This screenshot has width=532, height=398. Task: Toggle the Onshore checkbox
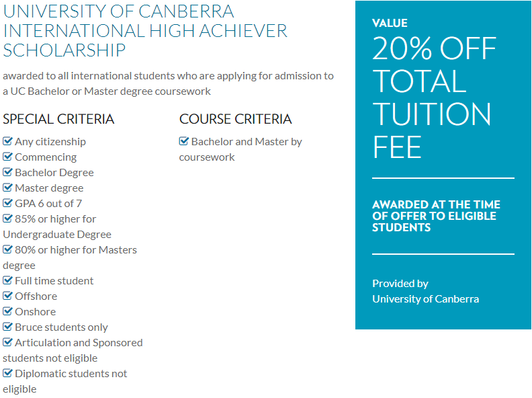[x=7, y=311]
